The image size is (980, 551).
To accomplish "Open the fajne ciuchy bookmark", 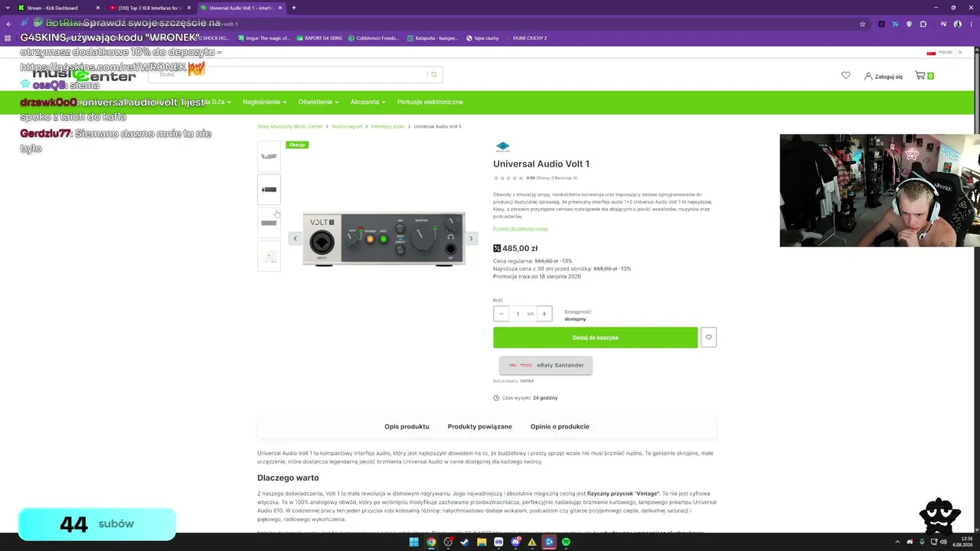I will coord(482,37).
